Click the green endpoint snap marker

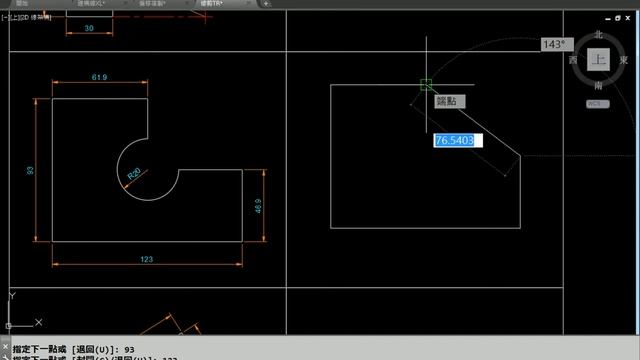tap(426, 84)
